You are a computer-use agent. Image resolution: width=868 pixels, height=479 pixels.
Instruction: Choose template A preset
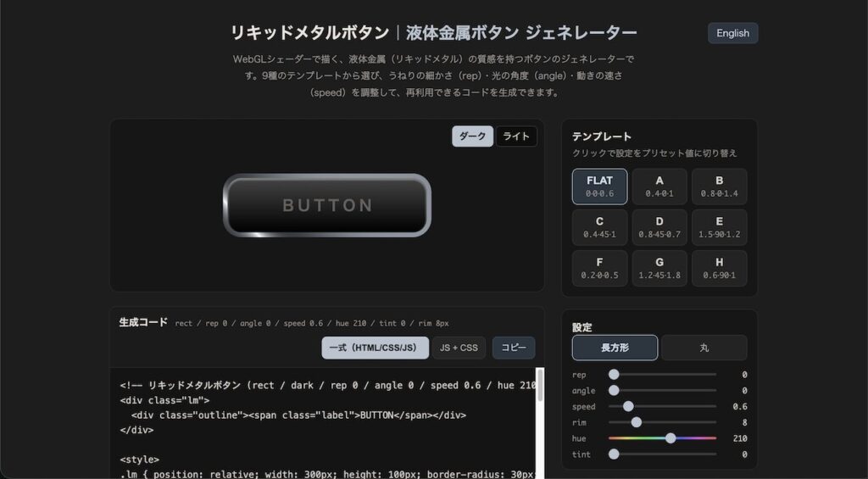pos(659,187)
